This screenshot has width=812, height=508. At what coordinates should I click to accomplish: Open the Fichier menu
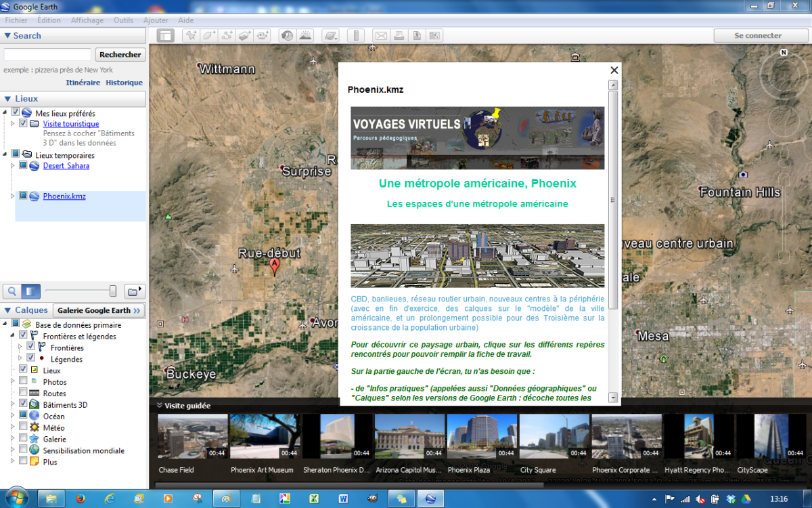16,20
